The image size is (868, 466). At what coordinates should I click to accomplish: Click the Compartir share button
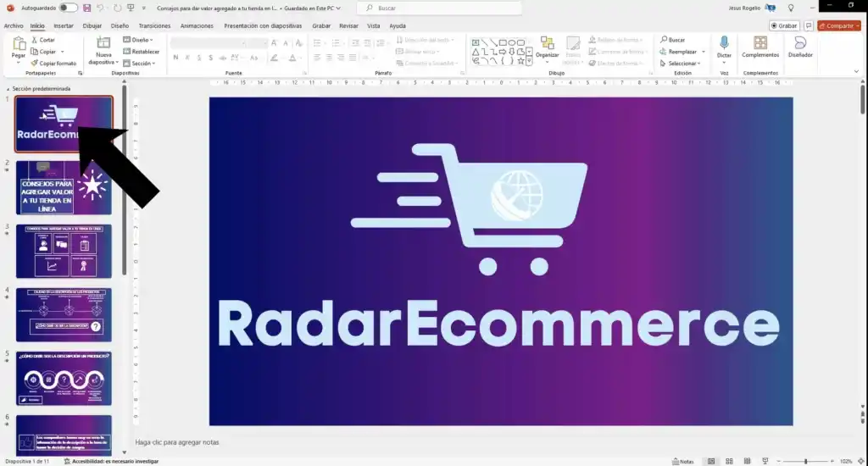coord(839,26)
